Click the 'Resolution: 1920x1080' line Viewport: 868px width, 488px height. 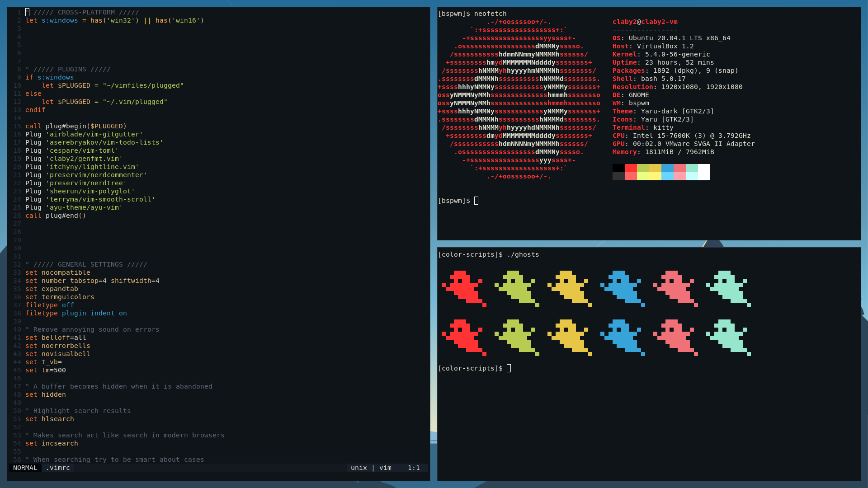pos(677,87)
